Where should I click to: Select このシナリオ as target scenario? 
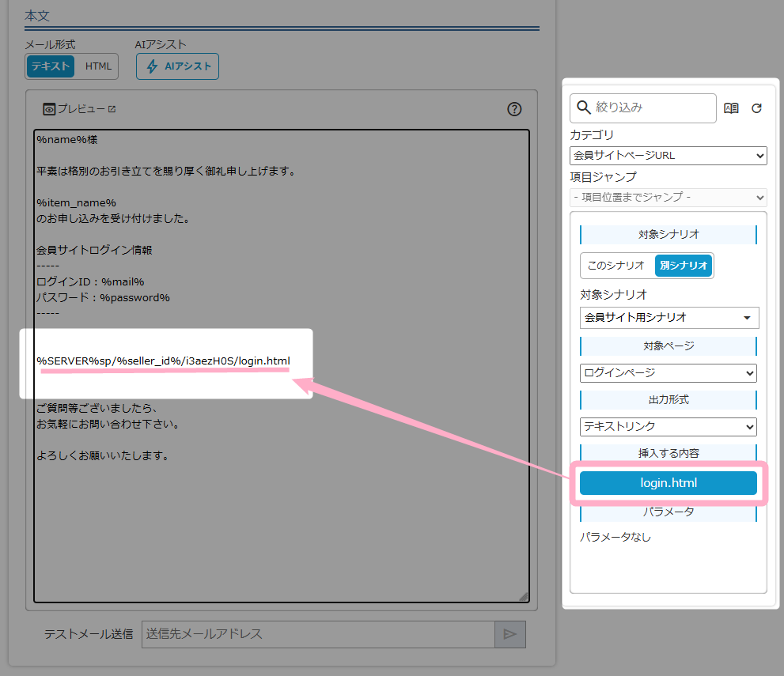coord(615,266)
